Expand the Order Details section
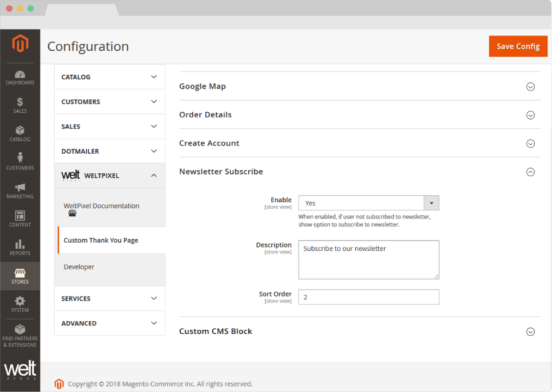 click(531, 116)
